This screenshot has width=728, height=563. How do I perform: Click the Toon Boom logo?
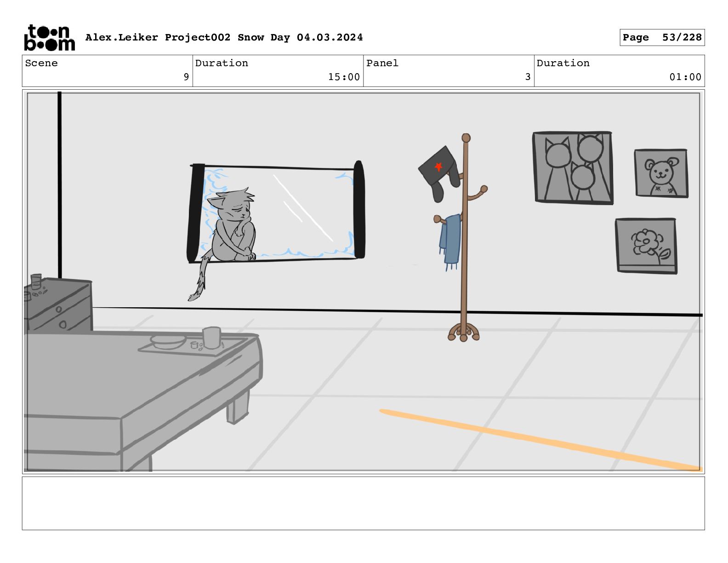pos(49,37)
